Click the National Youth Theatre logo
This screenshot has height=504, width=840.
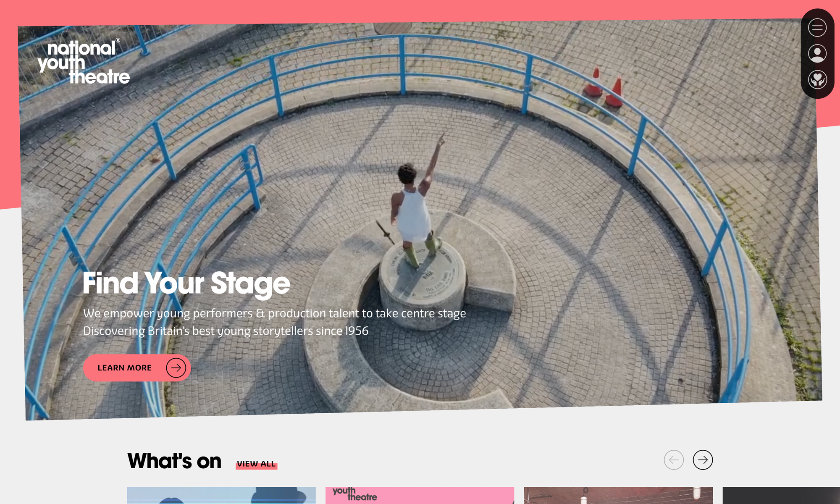(x=84, y=62)
